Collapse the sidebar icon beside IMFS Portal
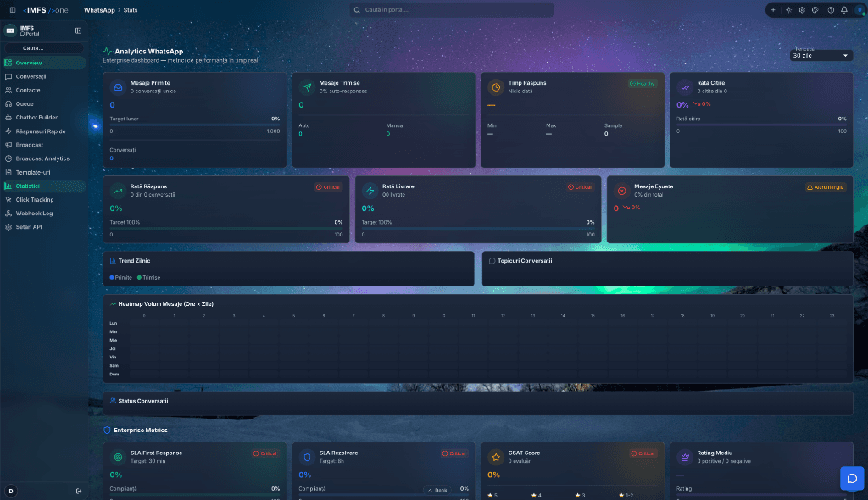 [78, 31]
